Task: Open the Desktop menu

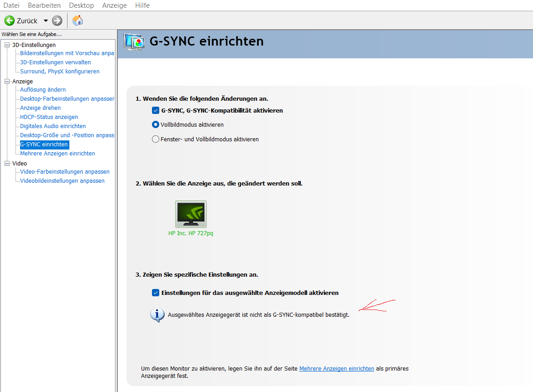Action: click(81, 5)
